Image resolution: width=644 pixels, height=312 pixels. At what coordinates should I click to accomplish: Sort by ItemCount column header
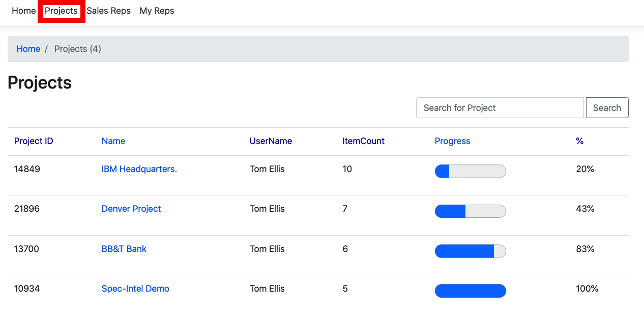point(363,141)
